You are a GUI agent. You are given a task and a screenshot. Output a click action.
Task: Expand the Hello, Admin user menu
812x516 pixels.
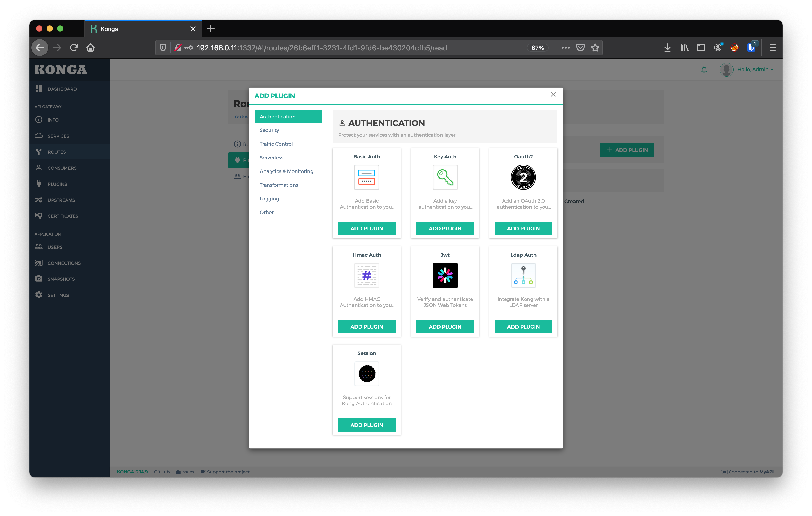(755, 70)
